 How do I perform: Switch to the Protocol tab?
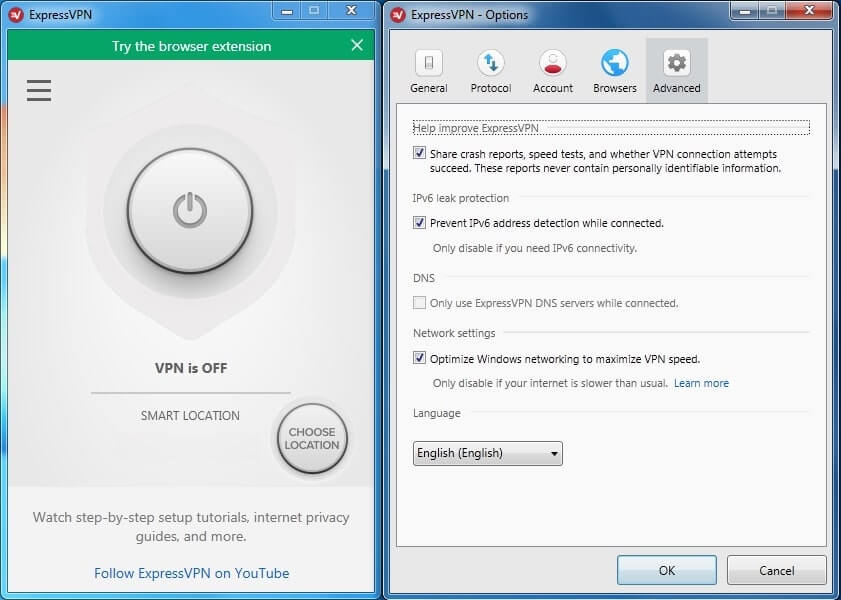point(491,71)
